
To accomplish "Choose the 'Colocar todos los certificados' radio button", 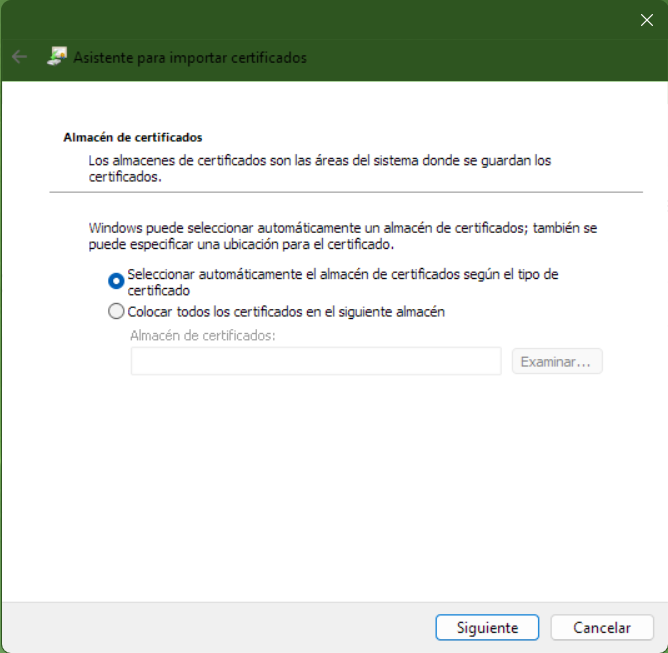I will pos(116,312).
